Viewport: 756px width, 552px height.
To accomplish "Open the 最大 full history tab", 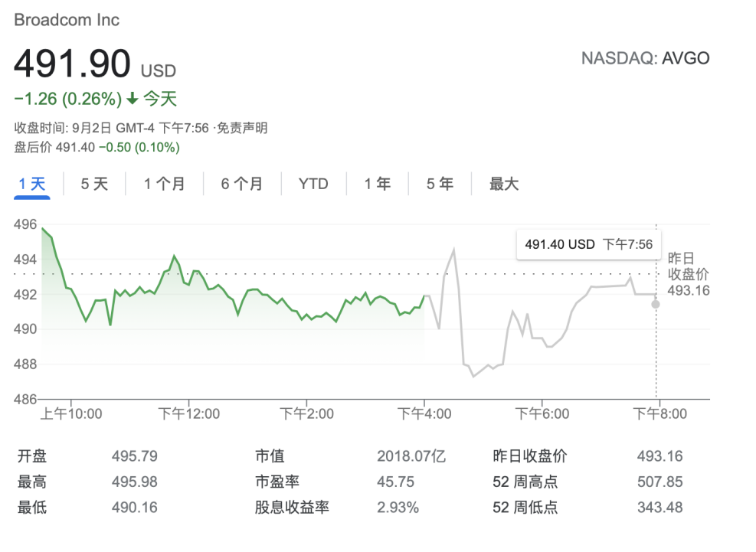I will click(504, 184).
